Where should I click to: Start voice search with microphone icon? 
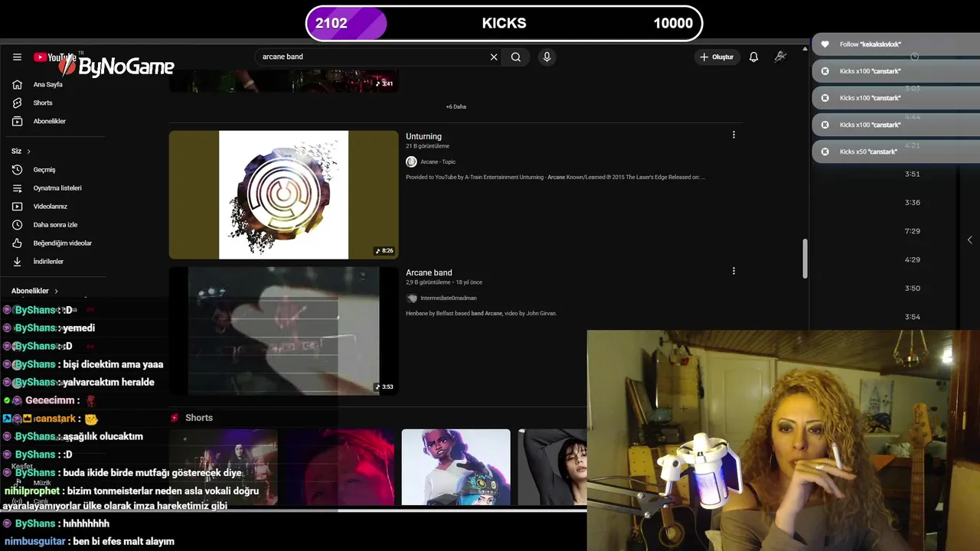(547, 57)
